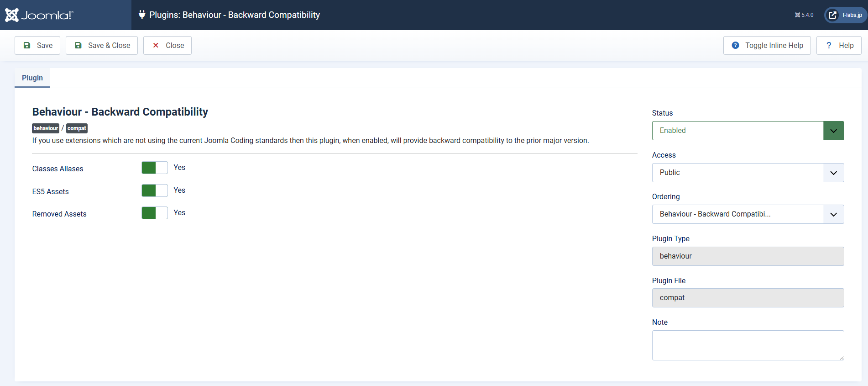This screenshot has height=386, width=868.
Task: Open the Ordering dropdown list
Action: click(748, 214)
